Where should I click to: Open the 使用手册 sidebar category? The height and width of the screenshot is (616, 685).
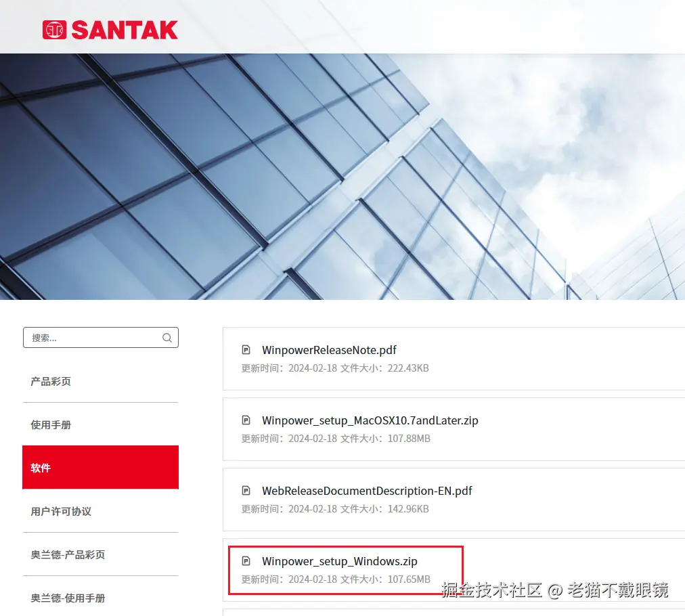point(51,424)
